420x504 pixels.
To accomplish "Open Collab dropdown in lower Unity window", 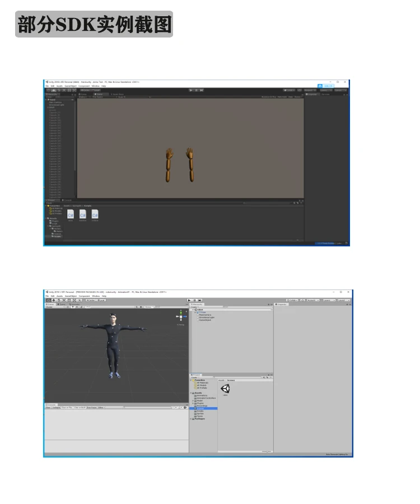I will pyautogui.click(x=292, y=300).
